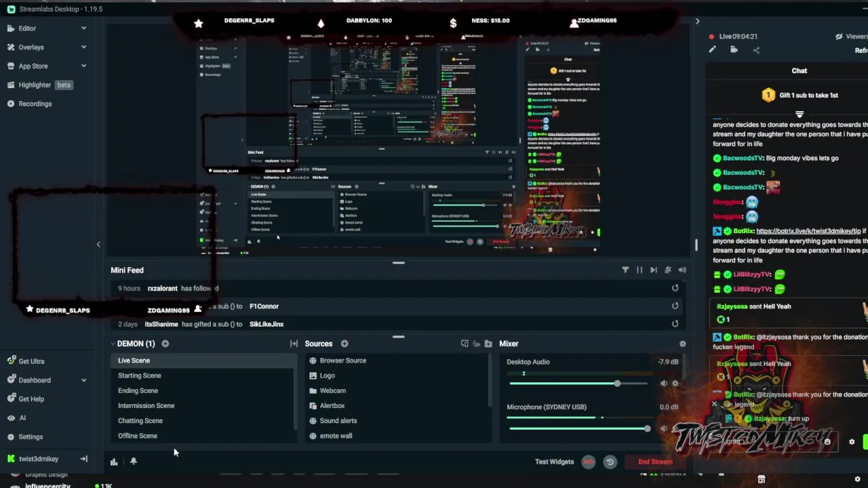Click End Stream button
The height and width of the screenshot is (488, 868).
pos(655,462)
